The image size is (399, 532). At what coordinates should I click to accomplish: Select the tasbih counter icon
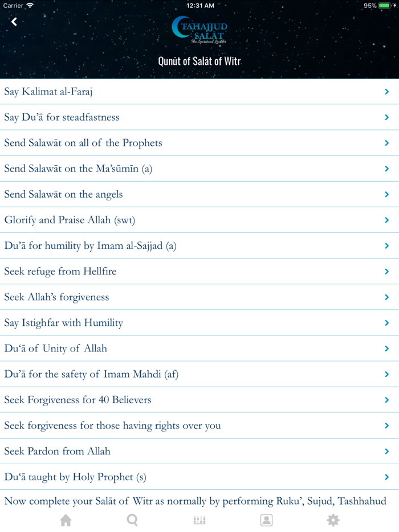tap(199, 519)
